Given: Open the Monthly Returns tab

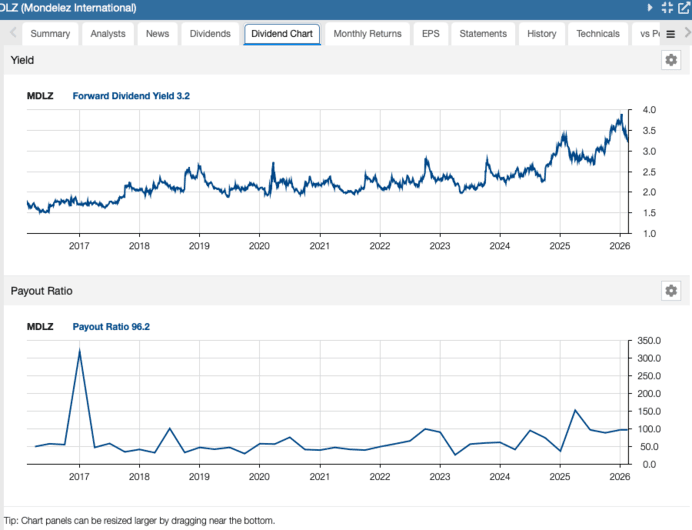Looking at the screenshot, I should (x=367, y=34).
